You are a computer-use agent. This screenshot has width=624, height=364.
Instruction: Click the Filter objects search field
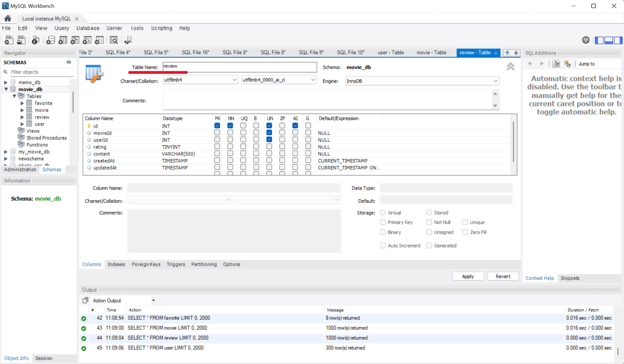tap(42, 72)
